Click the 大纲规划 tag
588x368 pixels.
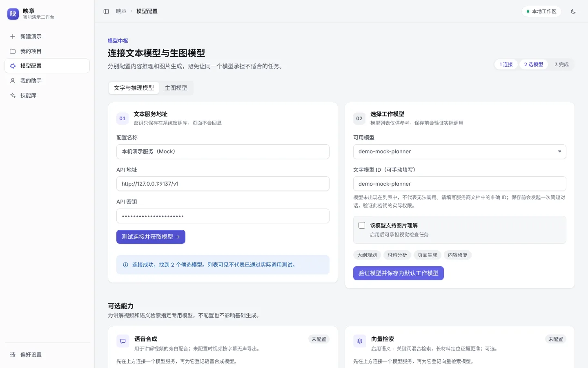click(x=367, y=255)
